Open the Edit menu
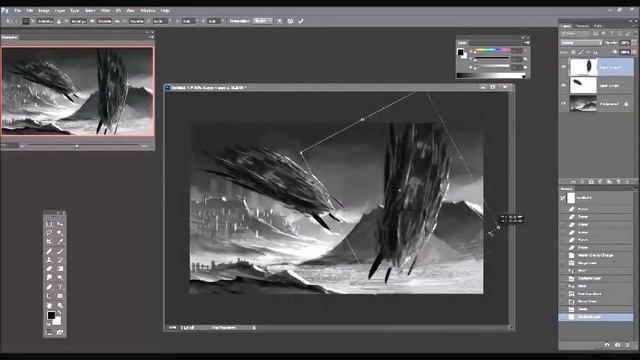This screenshot has height=360, width=640. pos(29,11)
